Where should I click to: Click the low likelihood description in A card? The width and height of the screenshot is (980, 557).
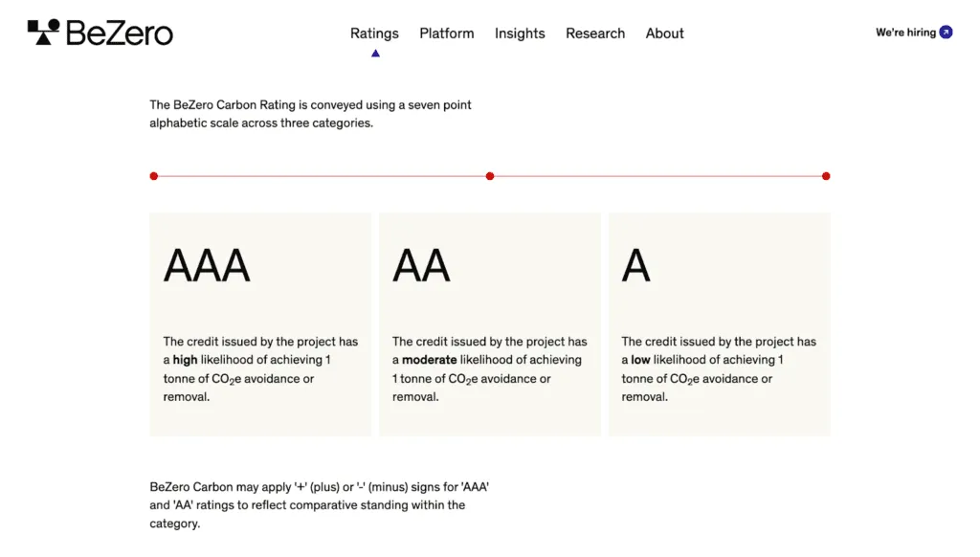click(x=719, y=368)
